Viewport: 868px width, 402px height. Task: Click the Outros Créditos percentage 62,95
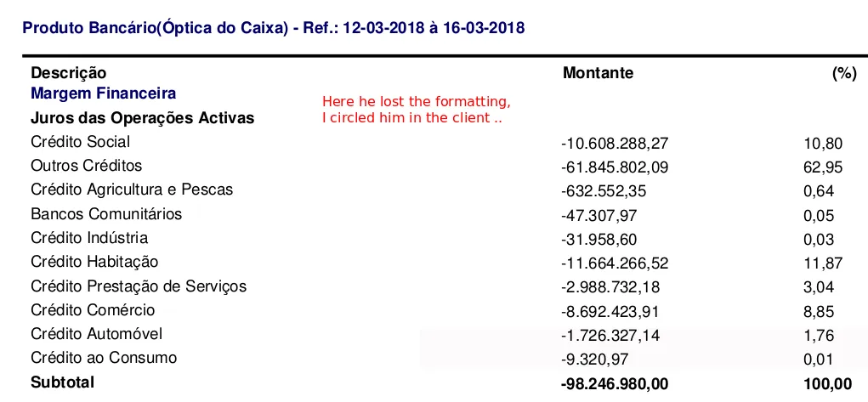(x=819, y=167)
